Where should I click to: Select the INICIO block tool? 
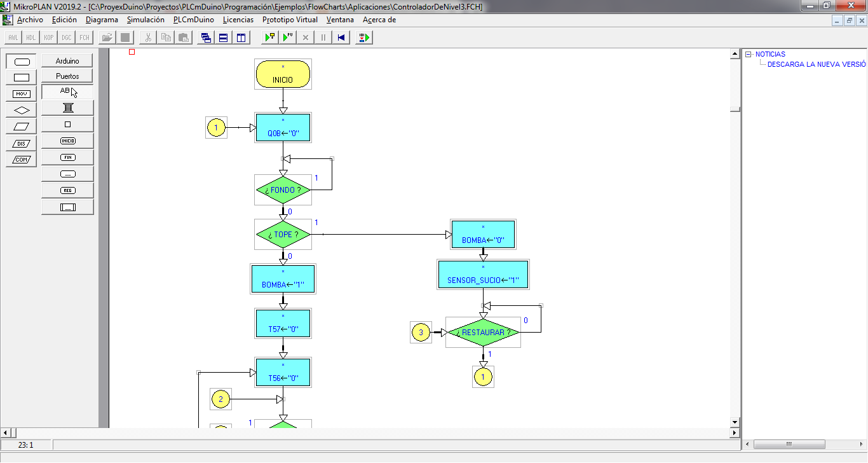click(x=67, y=140)
